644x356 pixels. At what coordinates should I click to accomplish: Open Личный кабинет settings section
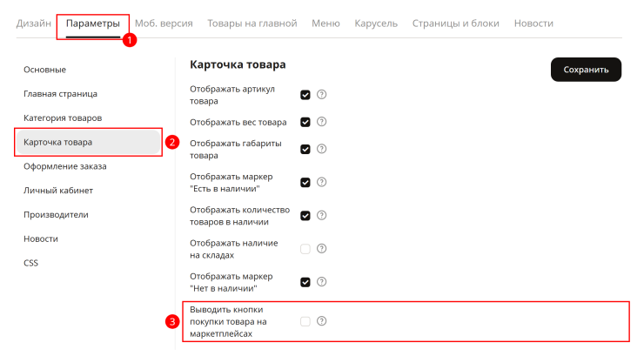tap(58, 191)
